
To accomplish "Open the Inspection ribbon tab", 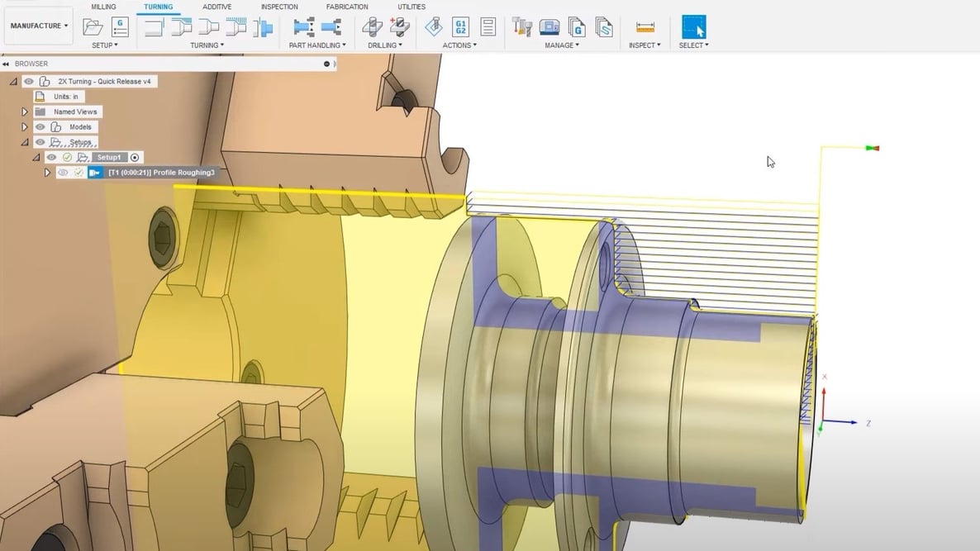I will [278, 6].
